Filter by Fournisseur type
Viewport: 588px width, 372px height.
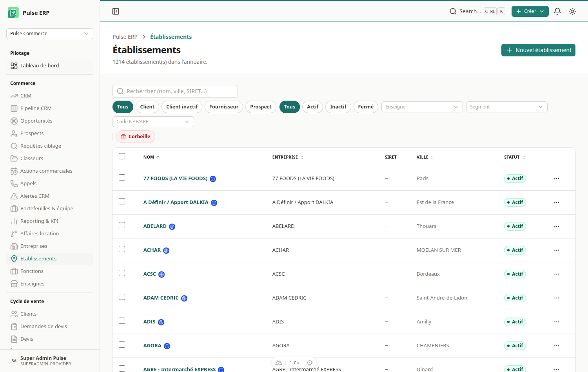tap(223, 107)
